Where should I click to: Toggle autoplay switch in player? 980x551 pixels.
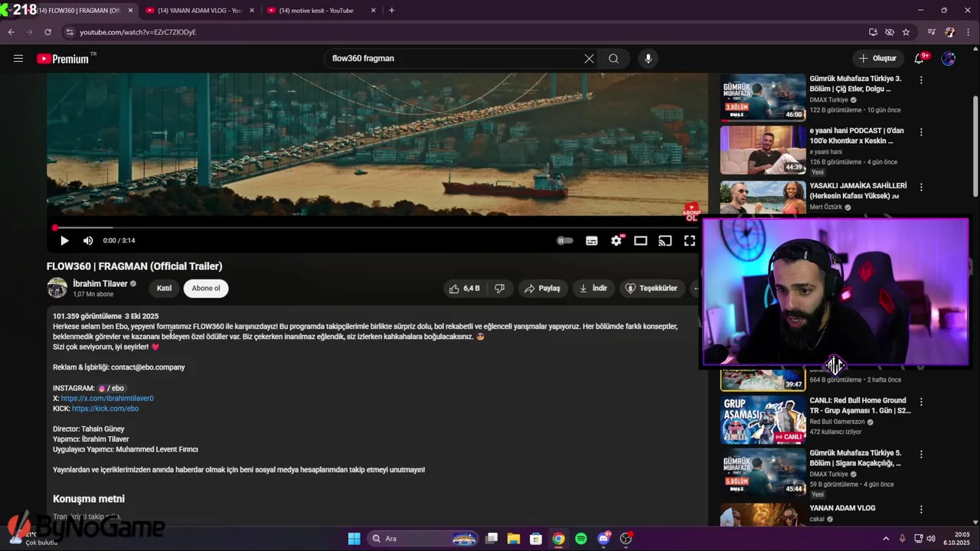tap(565, 240)
